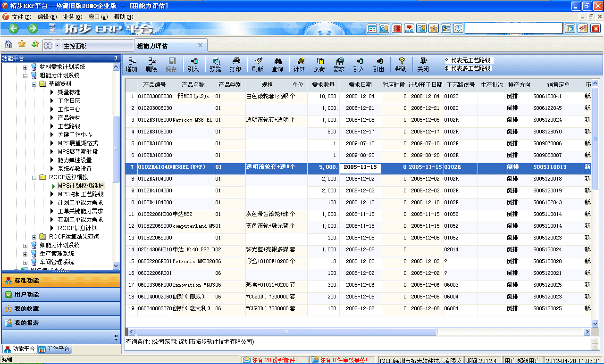Open the 查询 binoculars search tool

[277, 65]
